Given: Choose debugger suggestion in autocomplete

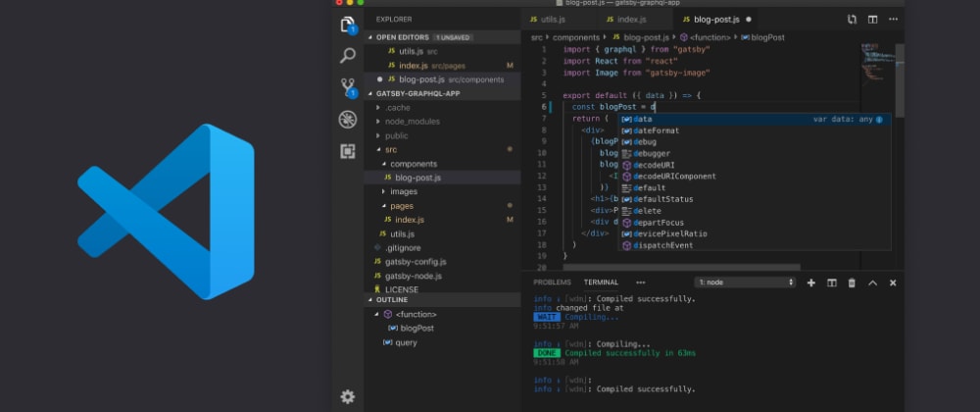Looking at the screenshot, I should [755, 153].
